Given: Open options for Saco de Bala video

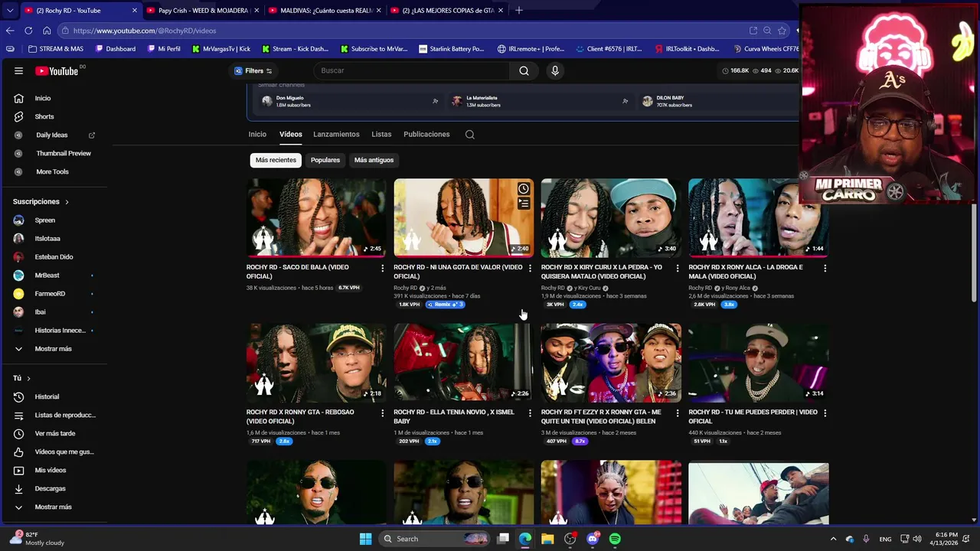Looking at the screenshot, I should [383, 269].
